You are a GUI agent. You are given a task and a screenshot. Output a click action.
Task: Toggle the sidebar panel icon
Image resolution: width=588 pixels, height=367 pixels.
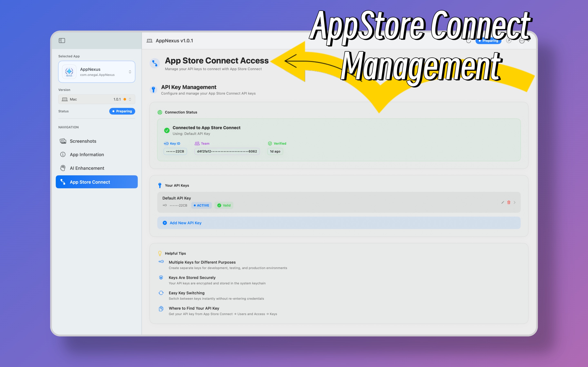[x=62, y=41]
